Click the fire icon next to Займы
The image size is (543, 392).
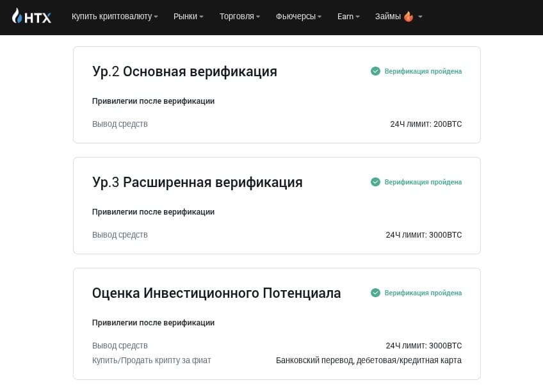point(409,16)
